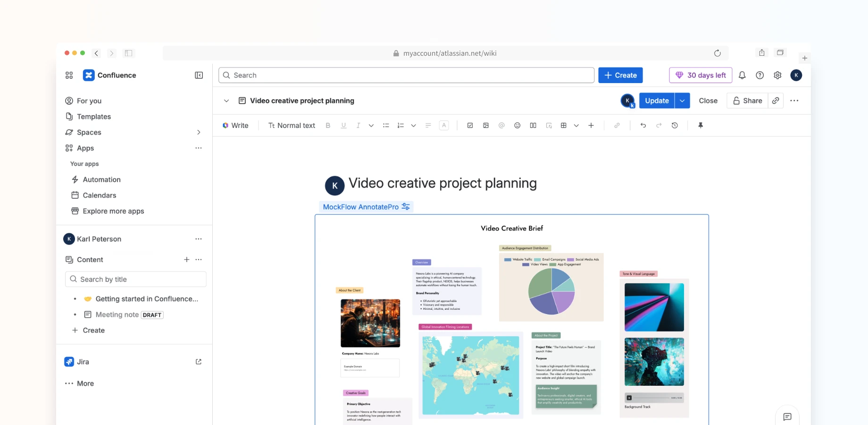Click the mention @ icon
The height and width of the screenshot is (425, 868).
501,126
